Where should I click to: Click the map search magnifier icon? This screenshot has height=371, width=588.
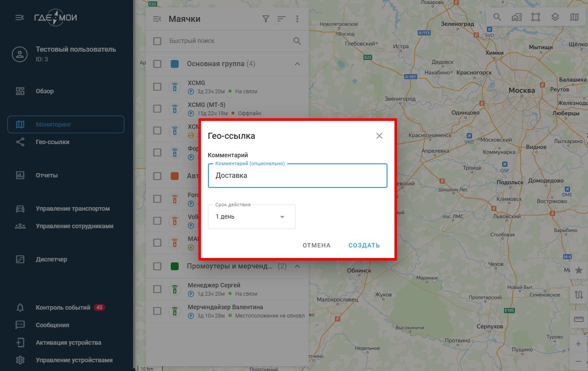pos(497,17)
